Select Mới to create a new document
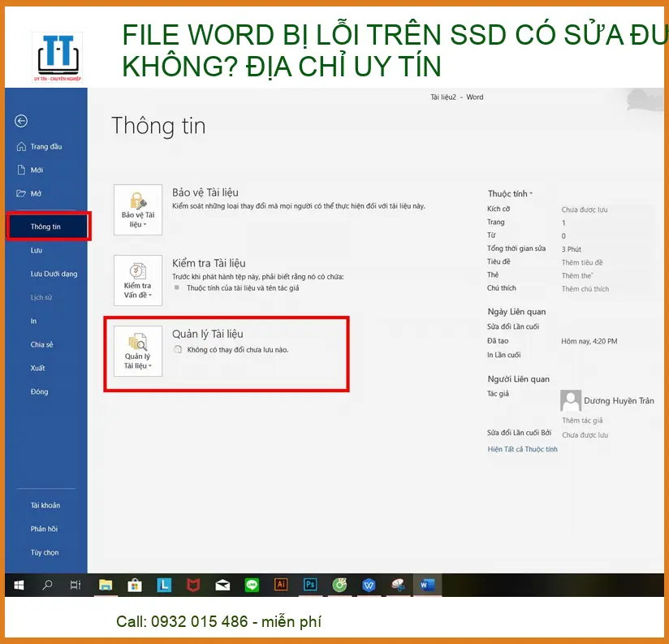 (x=37, y=171)
